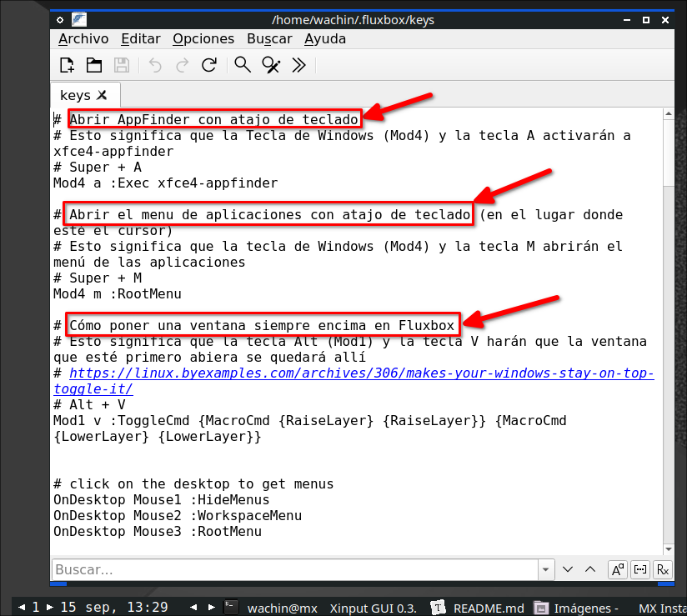Open Xinput GUI 0.3 taskbar entry
The image size is (687, 616).
pos(373,608)
